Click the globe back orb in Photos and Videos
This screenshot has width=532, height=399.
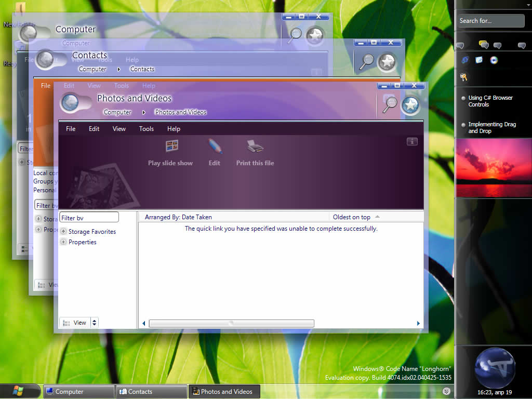click(70, 102)
